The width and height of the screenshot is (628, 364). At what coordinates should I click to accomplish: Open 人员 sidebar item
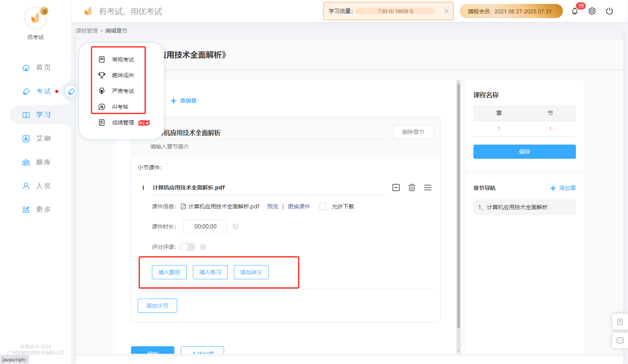pos(36,186)
